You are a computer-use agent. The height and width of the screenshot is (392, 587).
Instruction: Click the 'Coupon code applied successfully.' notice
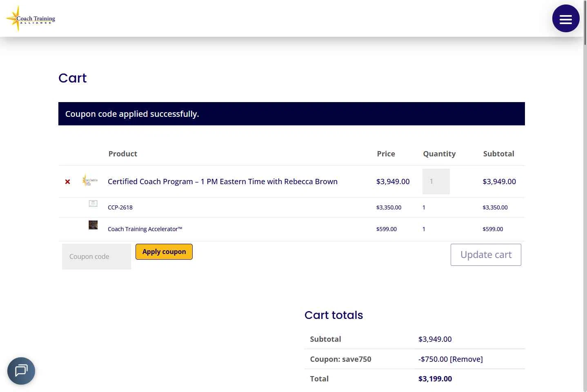point(291,114)
